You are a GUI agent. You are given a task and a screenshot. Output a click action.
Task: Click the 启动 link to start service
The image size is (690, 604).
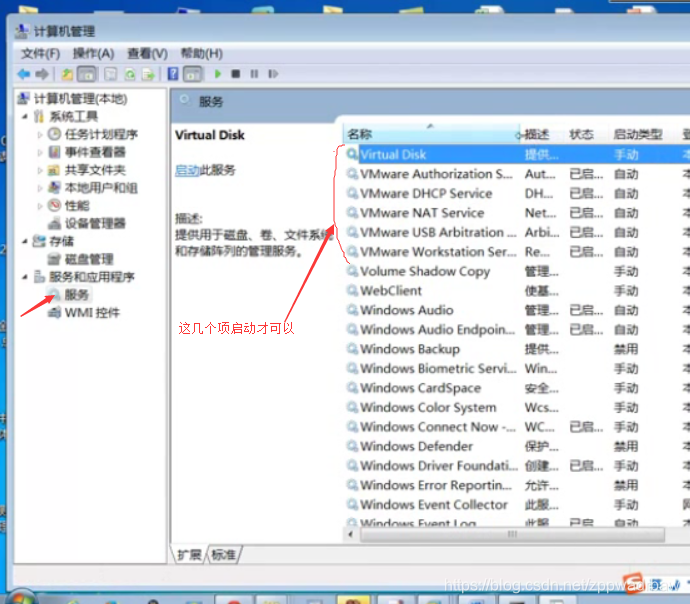[x=187, y=170]
